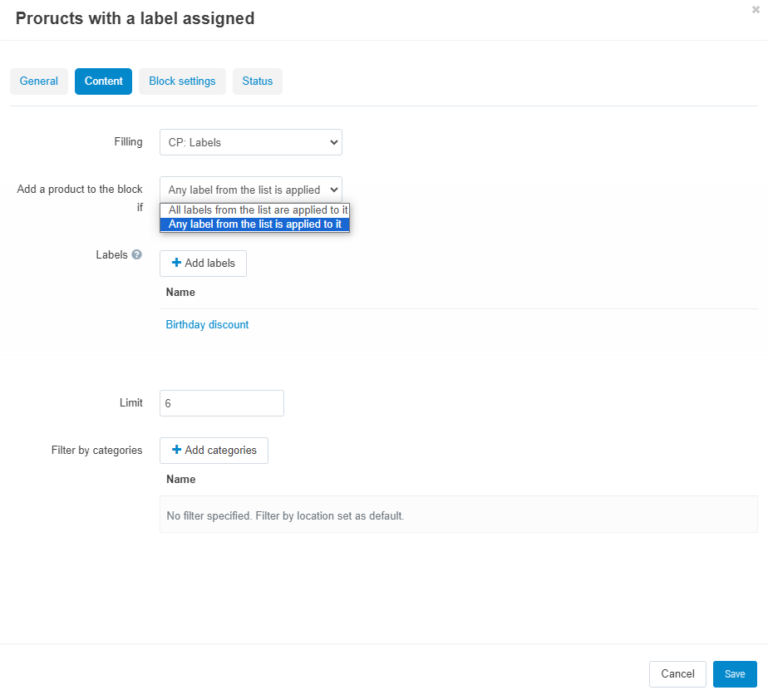This screenshot has height=700, width=768.
Task: Collapse the label condition dropdown
Action: (250, 190)
